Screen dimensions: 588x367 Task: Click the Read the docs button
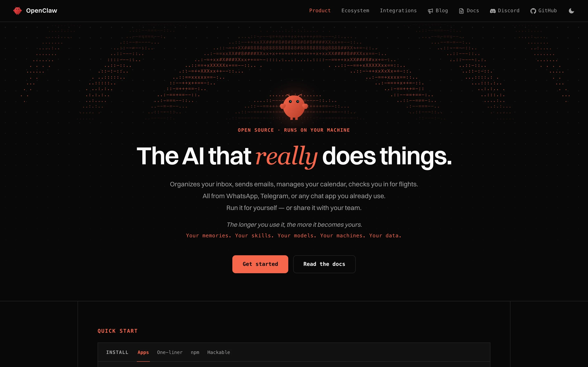[x=324, y=264]
